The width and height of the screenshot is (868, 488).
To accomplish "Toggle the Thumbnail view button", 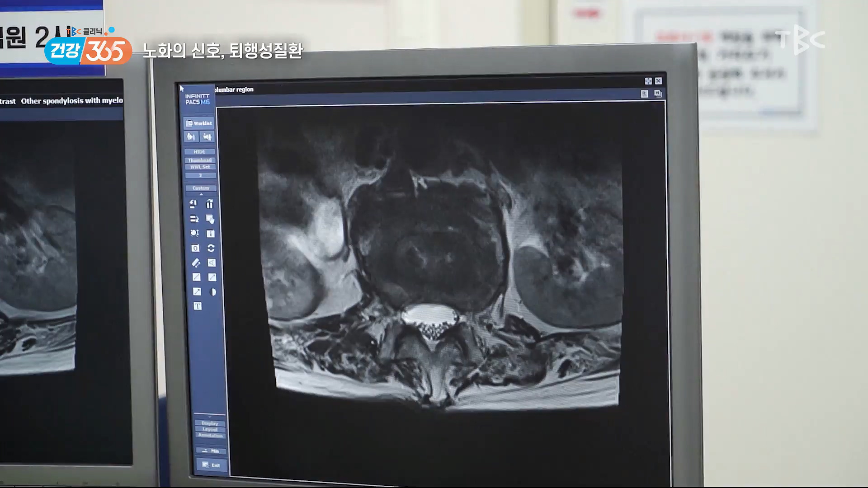I will [200, 160].
